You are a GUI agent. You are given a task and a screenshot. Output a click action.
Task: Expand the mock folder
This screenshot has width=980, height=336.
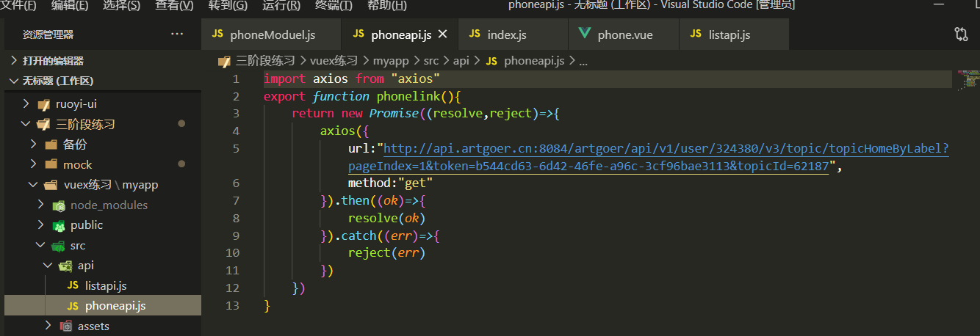33,165
